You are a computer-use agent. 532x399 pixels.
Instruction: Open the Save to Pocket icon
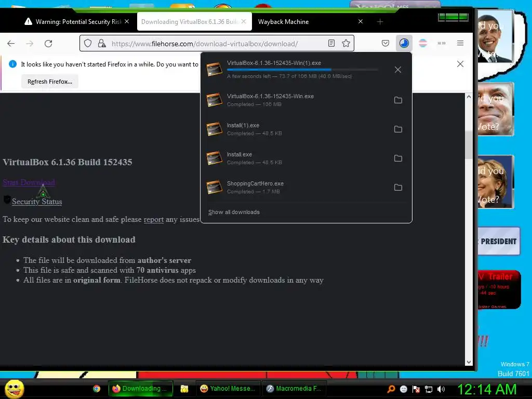tap(385, 43)
